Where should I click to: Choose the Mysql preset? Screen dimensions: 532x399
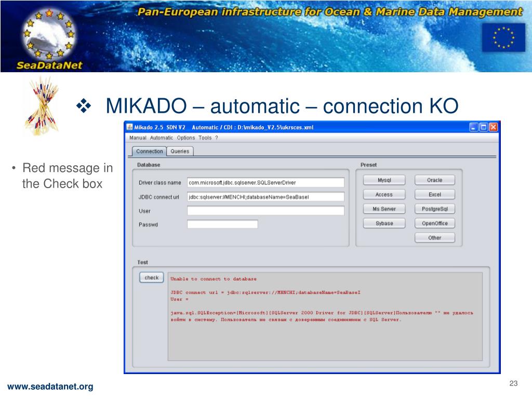tap(384, 180)
